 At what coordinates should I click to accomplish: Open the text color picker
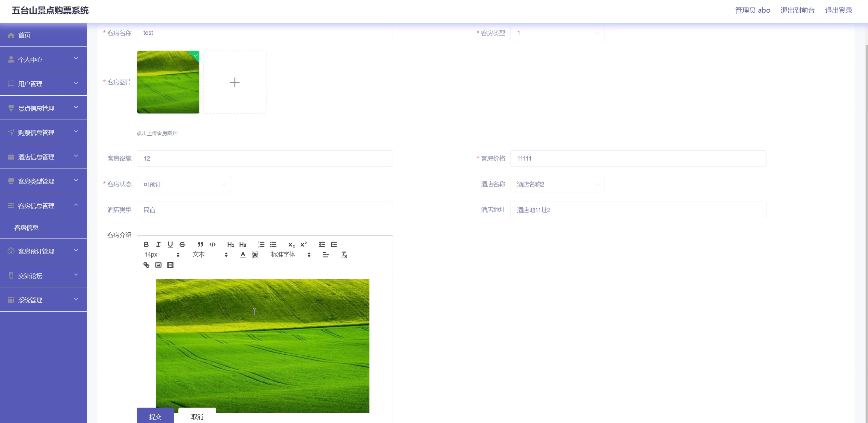243,255
